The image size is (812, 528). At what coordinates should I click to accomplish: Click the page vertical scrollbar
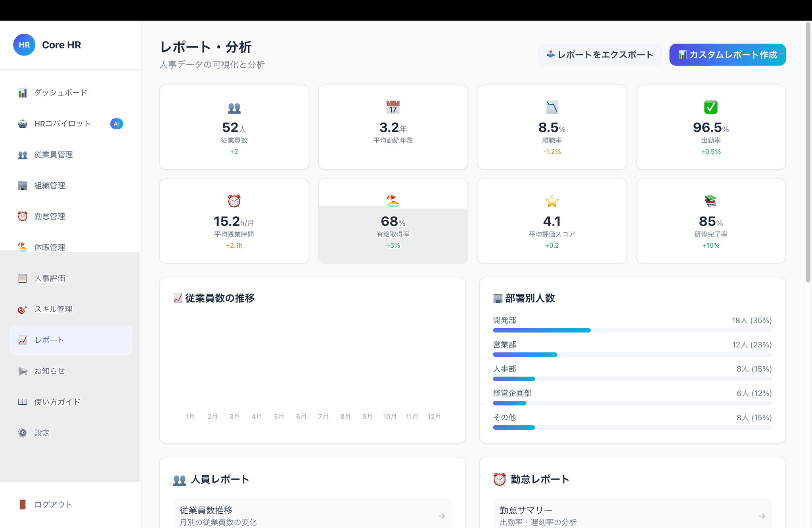(x=808, y=153)
